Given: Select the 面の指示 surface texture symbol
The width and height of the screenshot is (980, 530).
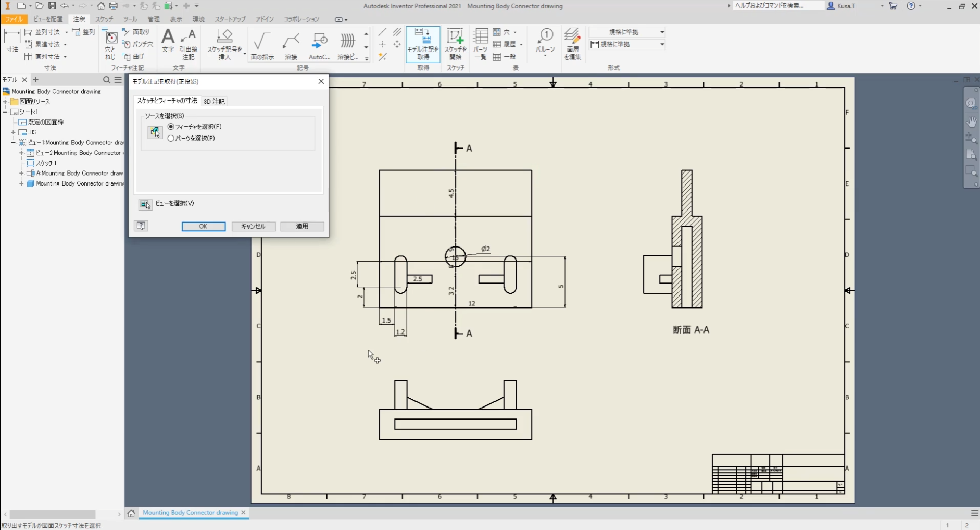Looking at the screenshot, I should (262, 45).
